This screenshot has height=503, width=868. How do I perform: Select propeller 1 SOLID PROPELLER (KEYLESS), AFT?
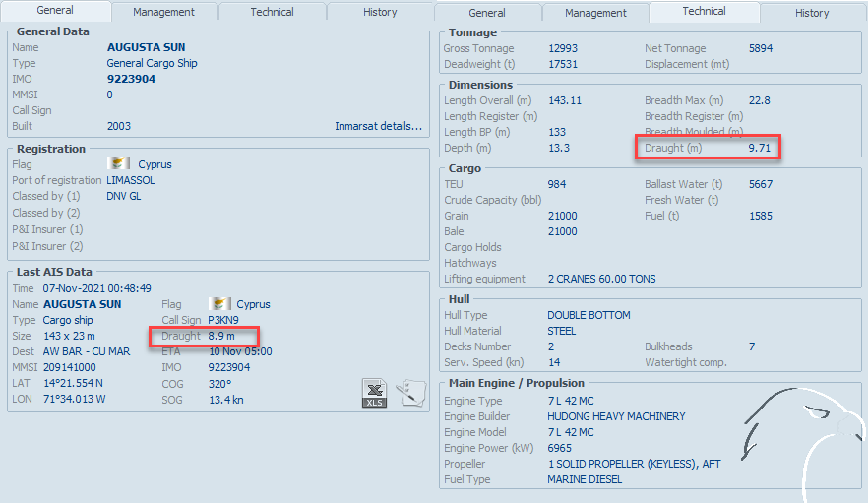coord(635,464)
